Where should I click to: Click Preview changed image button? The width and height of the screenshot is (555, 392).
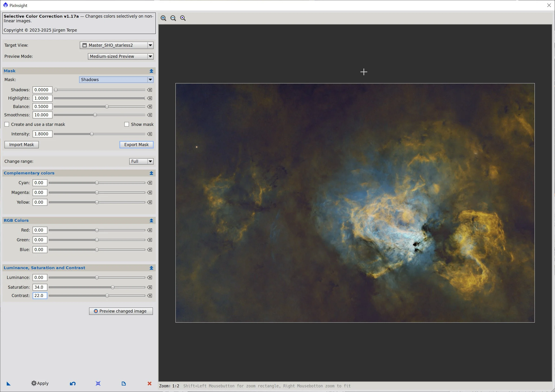click(121, 311)
